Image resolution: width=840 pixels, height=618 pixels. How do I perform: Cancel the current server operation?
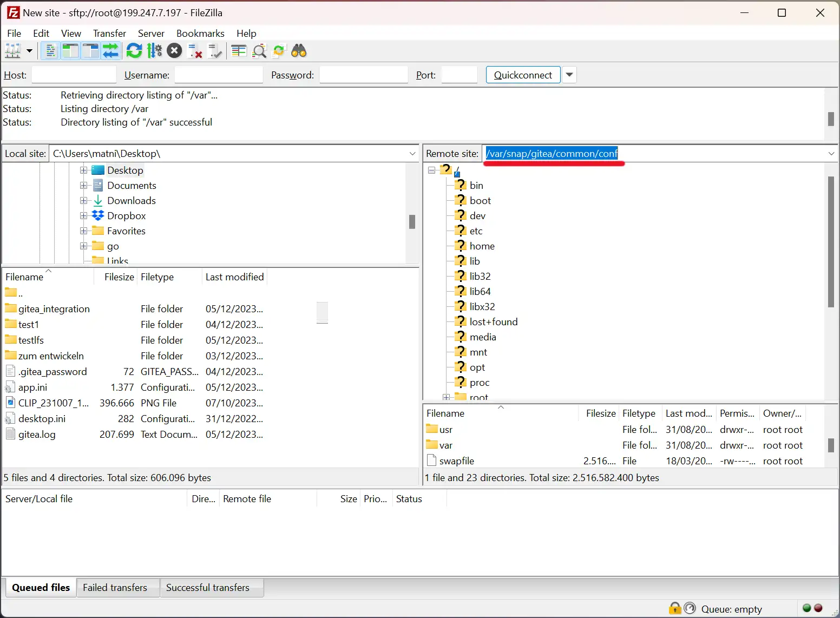coord(174,51)
